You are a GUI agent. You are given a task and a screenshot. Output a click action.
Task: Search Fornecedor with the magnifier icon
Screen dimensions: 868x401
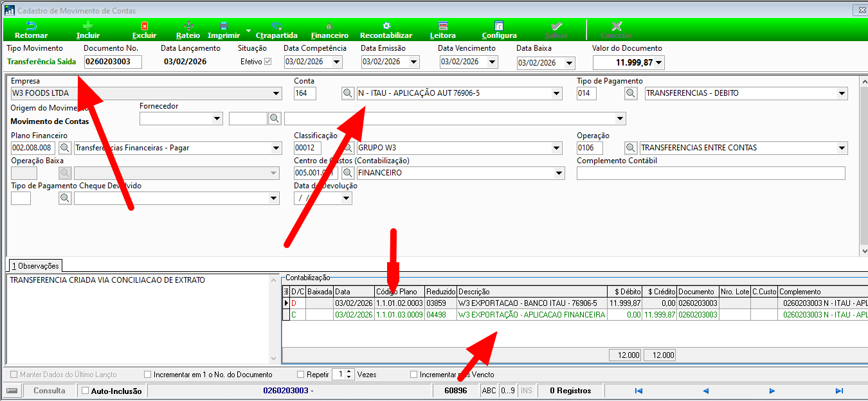pos(275,118)
